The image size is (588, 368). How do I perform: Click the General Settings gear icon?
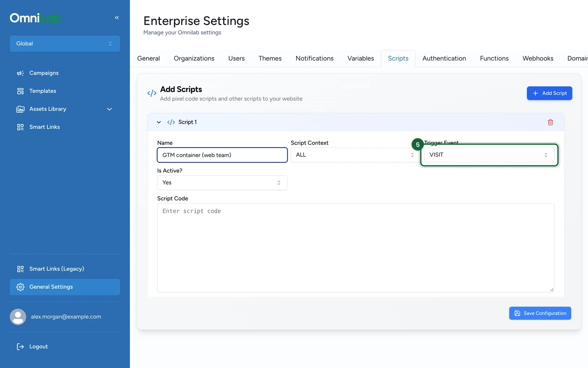pyautogui.click(x=20, y=287)
